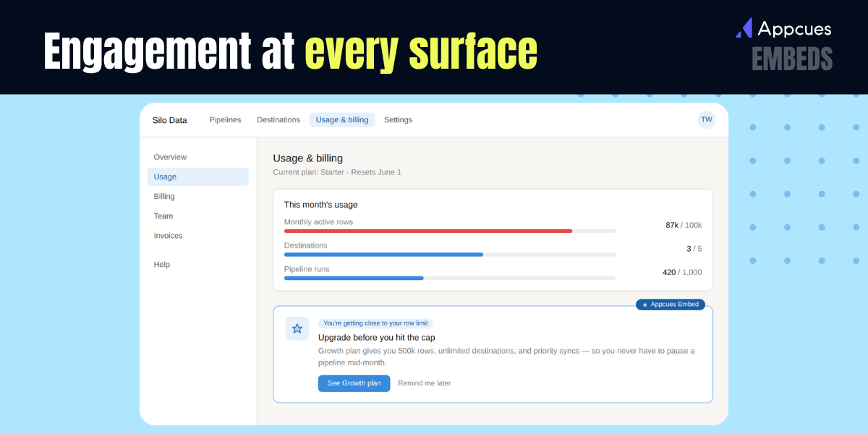
Task: Click the "3 / 5" destinations value
Action: point(694,249)
